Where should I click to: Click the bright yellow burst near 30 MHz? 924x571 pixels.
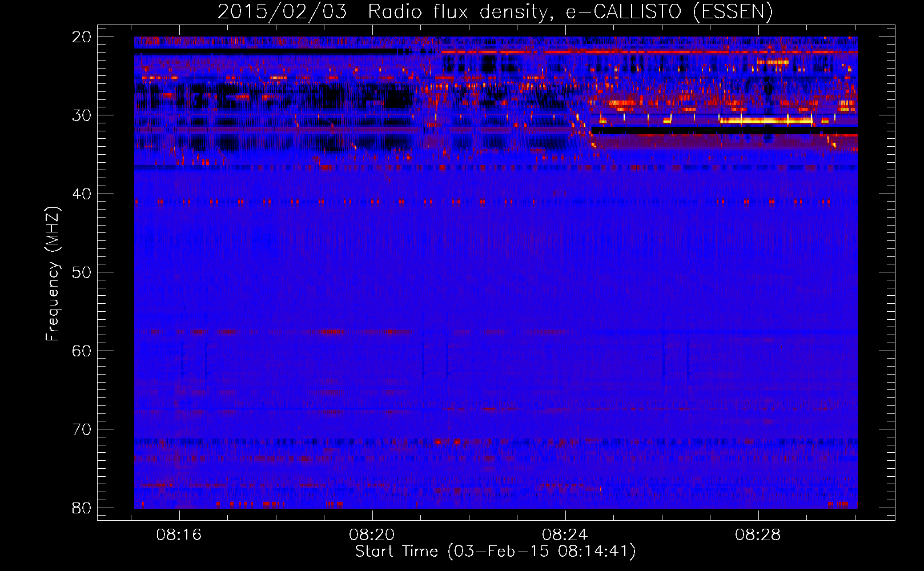765,120
